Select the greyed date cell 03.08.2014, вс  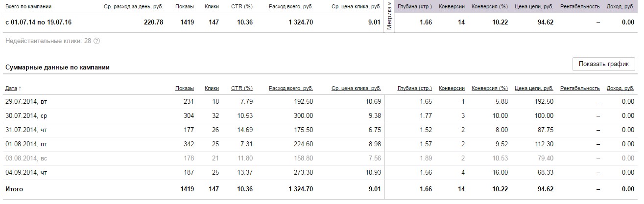tap(26, 159)
